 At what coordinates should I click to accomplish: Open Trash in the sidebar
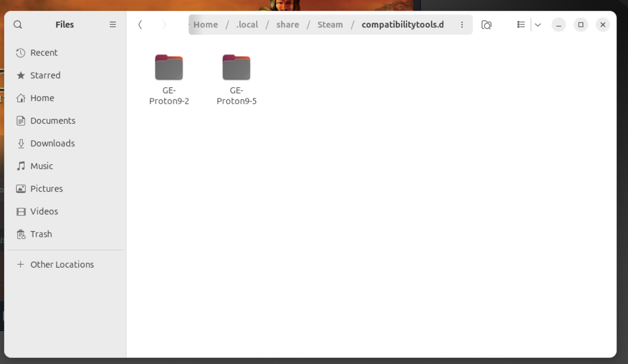(65, 234)
